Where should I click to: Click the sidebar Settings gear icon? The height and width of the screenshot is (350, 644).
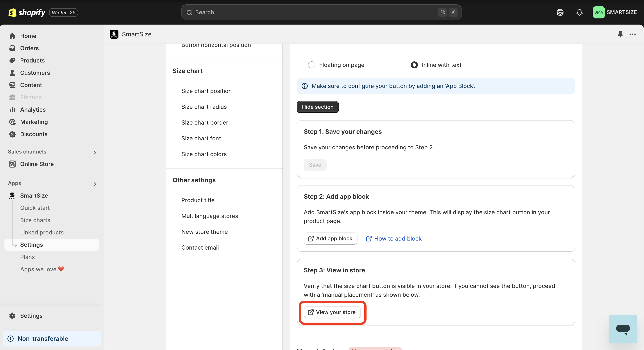click(x=12, y=316)
